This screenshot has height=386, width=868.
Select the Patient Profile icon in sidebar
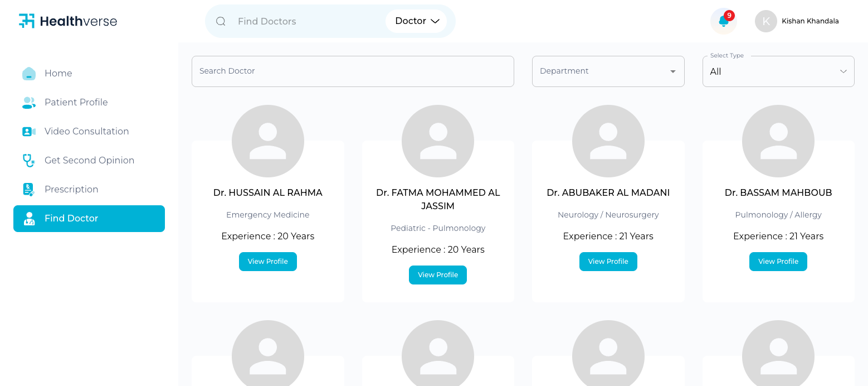[x=28, y=102]
